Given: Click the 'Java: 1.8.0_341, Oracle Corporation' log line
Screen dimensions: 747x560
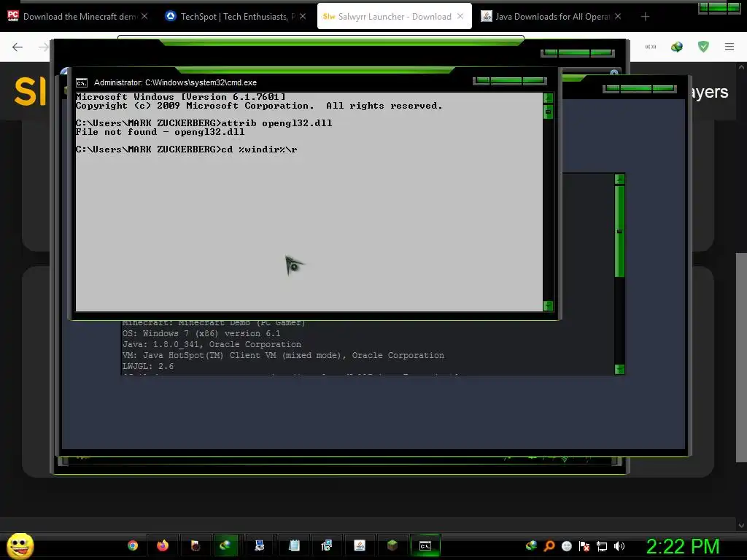Looking at the screenshot, I should [212, 344].
